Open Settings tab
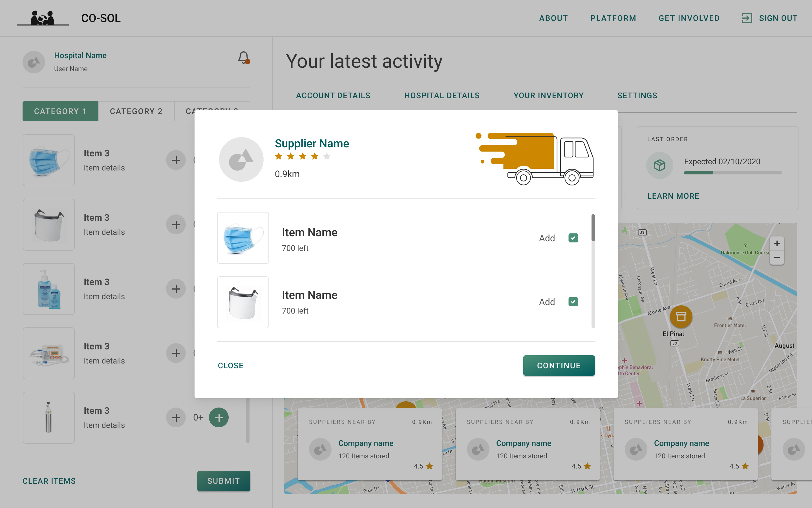Viewport: 812px width, 508px height. 637,95
